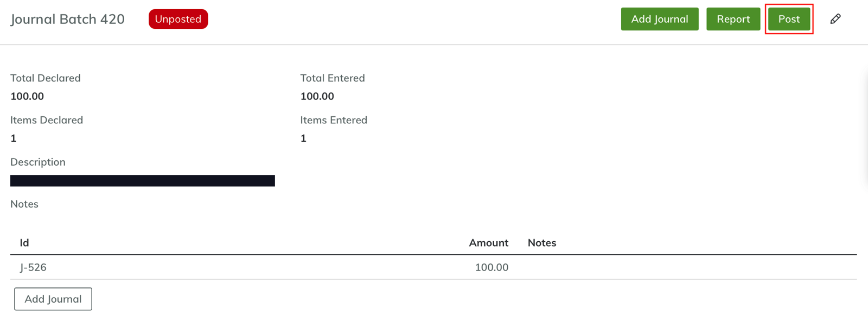Click the outlined Add Journal button below table
This screenshot has width=868, height=320.
click(53, 299)
